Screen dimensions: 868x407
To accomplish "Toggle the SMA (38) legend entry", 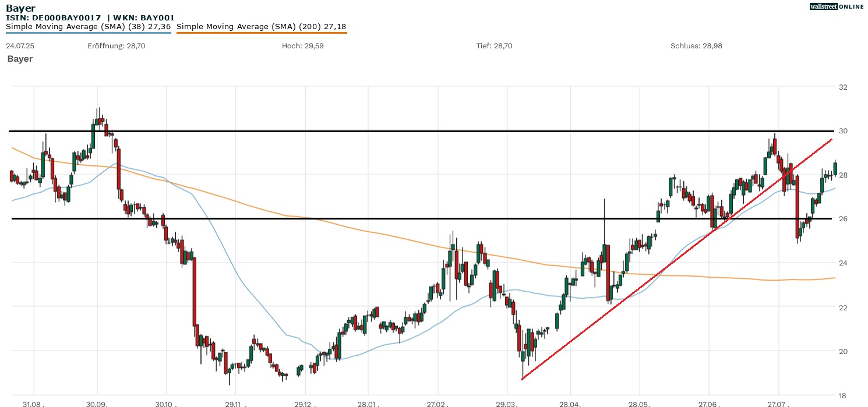I will pyautogui.click(x=88, y=26).
